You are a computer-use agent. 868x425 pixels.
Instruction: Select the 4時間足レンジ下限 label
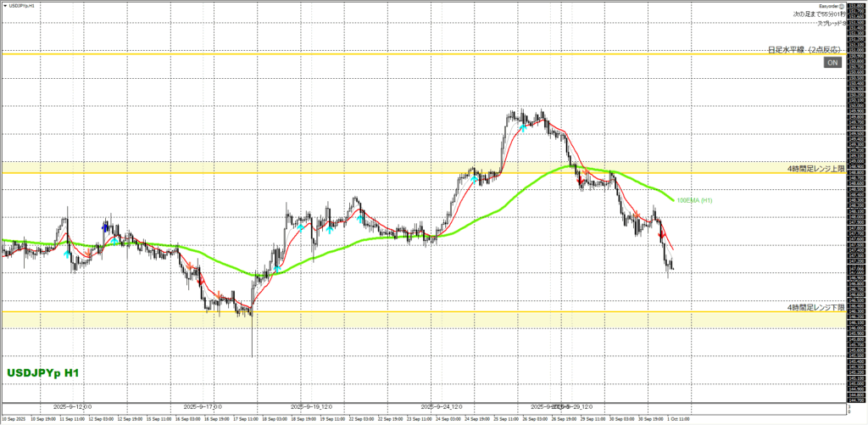(x=816, y=306)
